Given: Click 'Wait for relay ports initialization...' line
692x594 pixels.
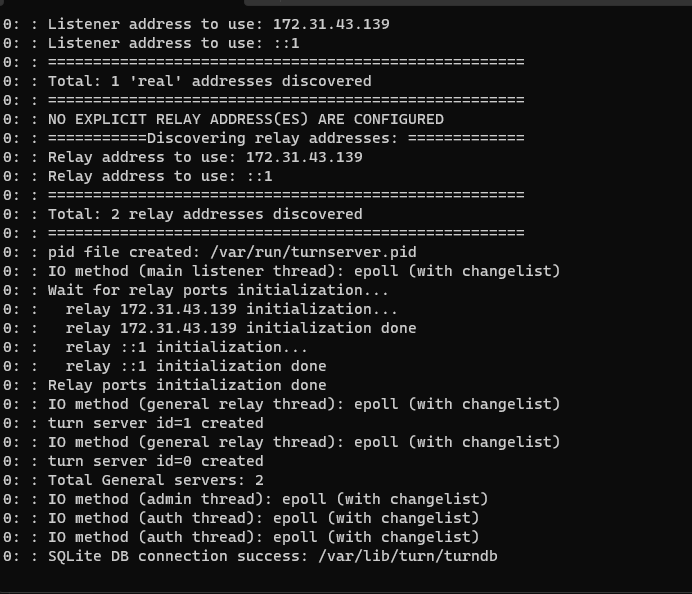Looking at the screenshot, I should click(x=218, y=290).
